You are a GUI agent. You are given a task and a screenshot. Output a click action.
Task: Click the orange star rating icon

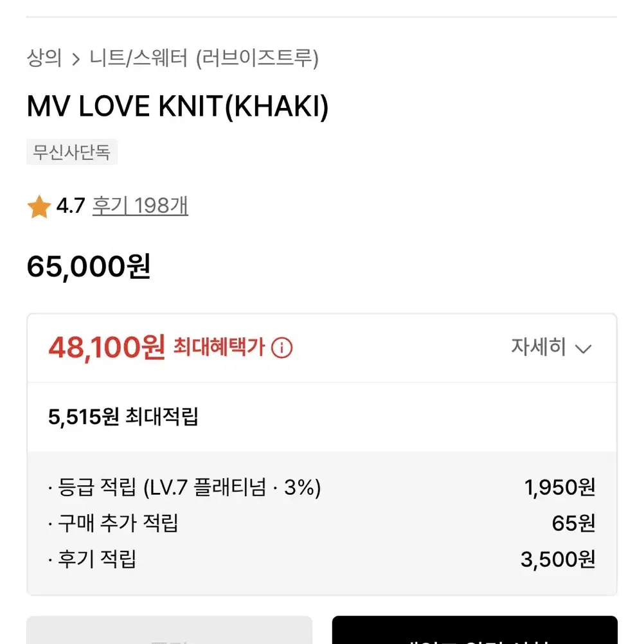(39, 206)
